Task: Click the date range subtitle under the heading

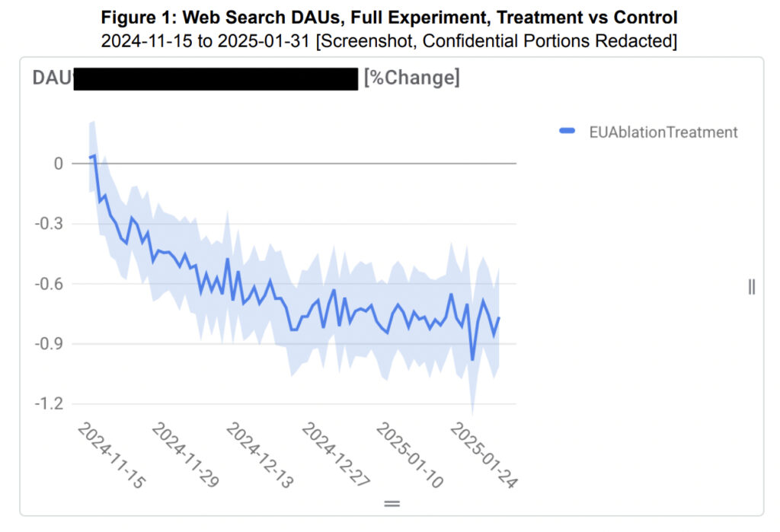Action: click(x=389, y=40)
